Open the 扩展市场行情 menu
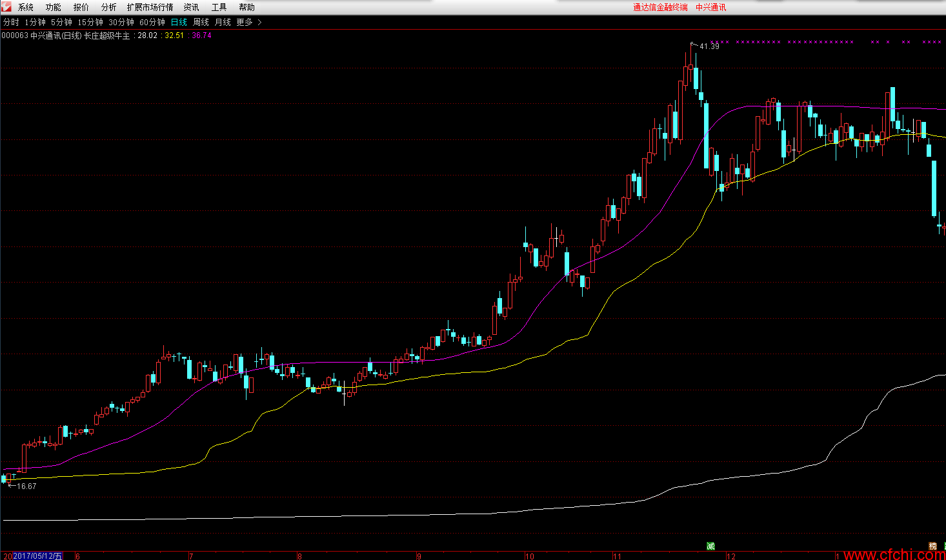946x560 pixels. (150, 8)
